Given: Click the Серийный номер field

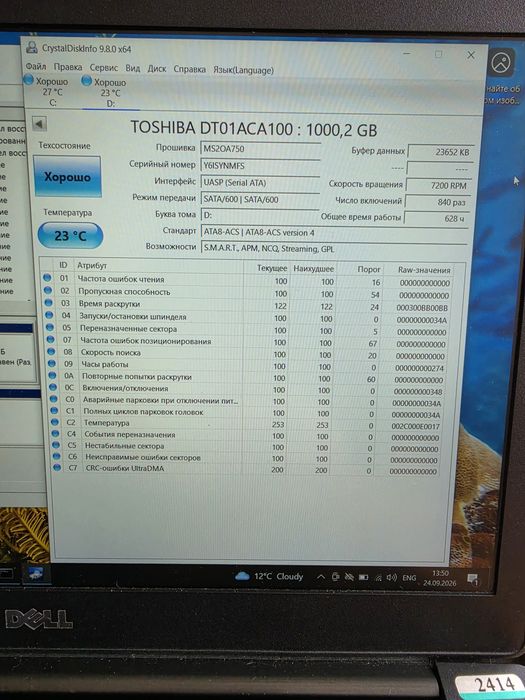Looking at the screenshot, I should coord(260,166).
